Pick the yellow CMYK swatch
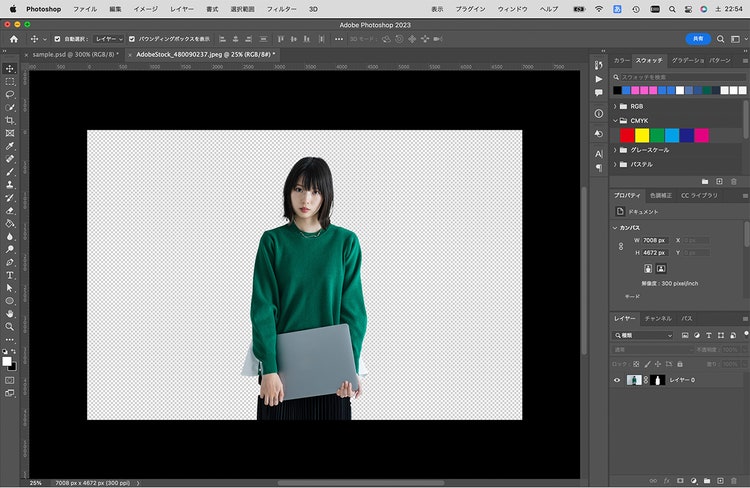This screenshot has height=488, width=750. pyautogui.click(x=642, y=135)
